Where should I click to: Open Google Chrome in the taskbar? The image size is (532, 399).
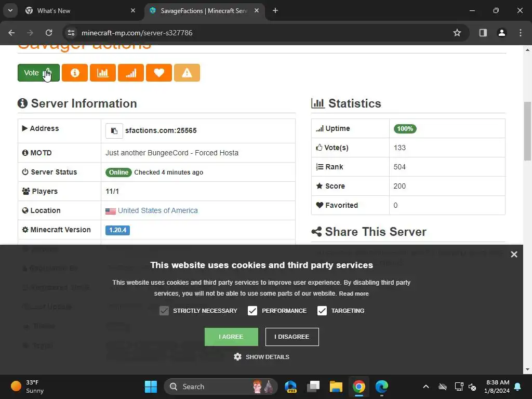coord(358,387)
